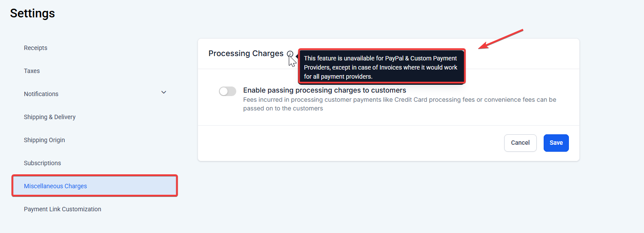This screenshot has height=233, width=644.
Task: Select the Miscellaneous Charges menu item
Action: click(x=56, y=186)
